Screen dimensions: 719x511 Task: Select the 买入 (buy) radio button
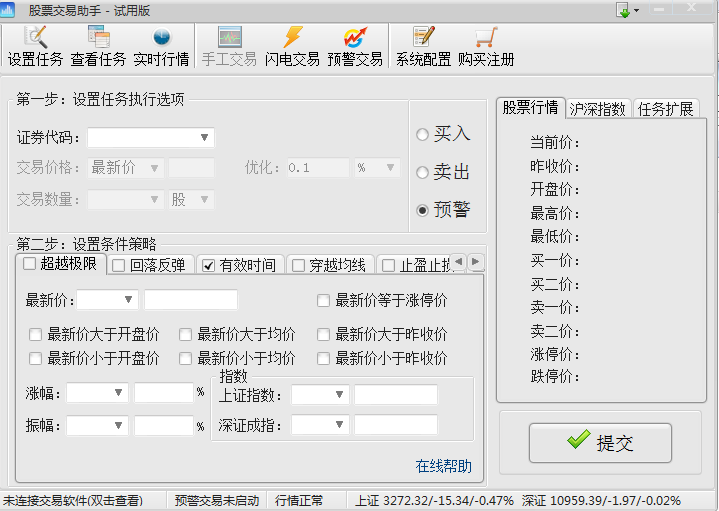click(422, 135)
